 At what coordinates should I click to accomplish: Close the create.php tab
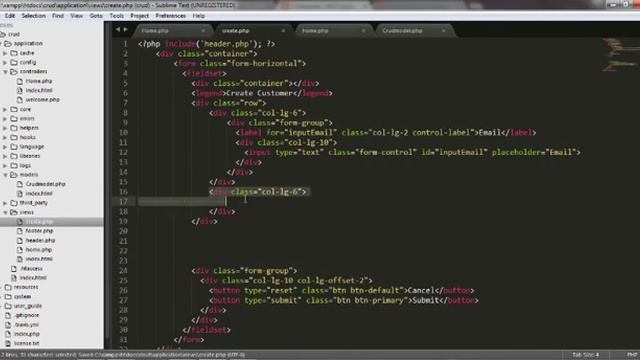283,31
